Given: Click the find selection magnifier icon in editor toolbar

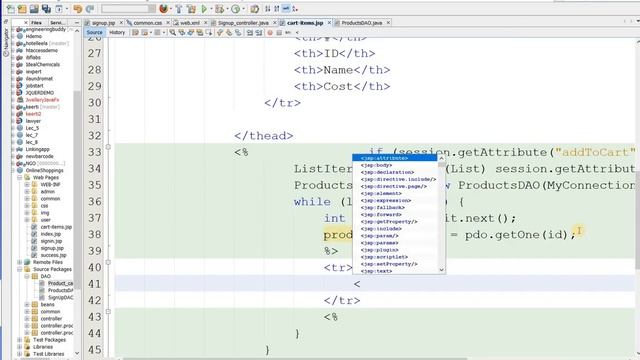Looking at the screenshot, I should tap(173, 33).
